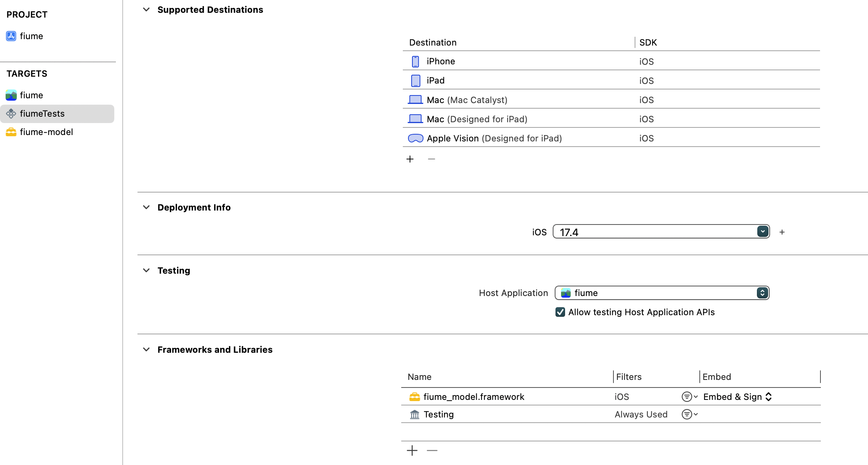The height and width of the screenshot is (465, 868).
Task: Select the Apple Vision destination row
Action: point(611,138)
